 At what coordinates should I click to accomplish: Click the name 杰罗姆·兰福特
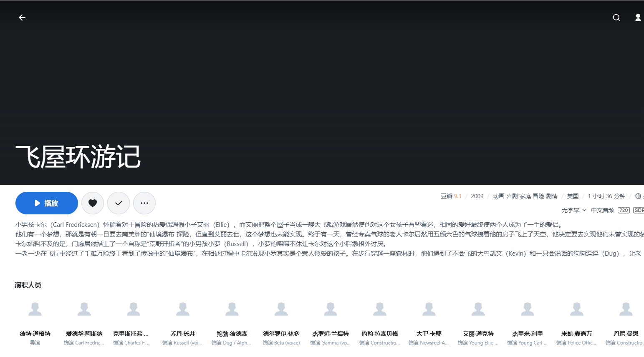[x=331, y=334]
